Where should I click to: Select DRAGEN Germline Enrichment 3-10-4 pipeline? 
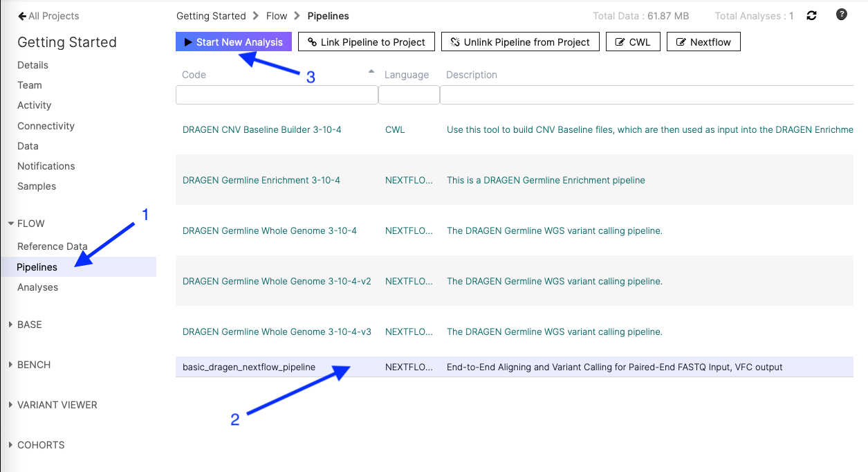point(261,180)
